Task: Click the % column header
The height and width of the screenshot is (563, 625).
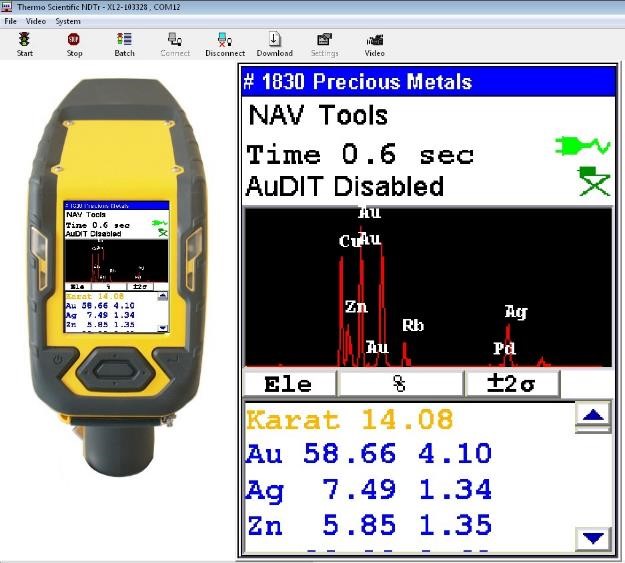Action: pos(399,384)
